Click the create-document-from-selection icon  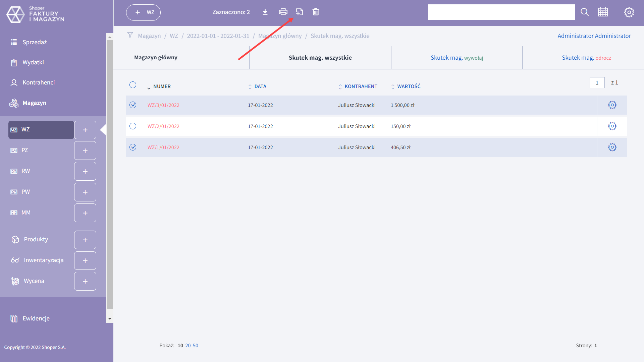(300, 12)
